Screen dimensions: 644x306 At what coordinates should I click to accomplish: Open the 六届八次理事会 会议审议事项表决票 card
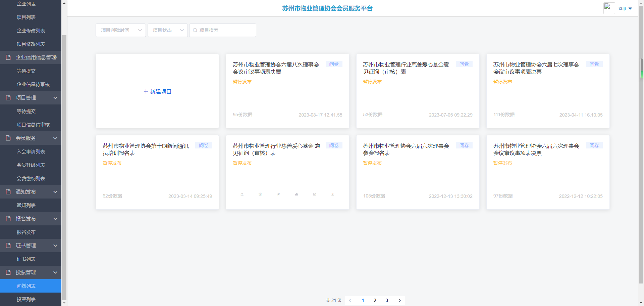287,91
